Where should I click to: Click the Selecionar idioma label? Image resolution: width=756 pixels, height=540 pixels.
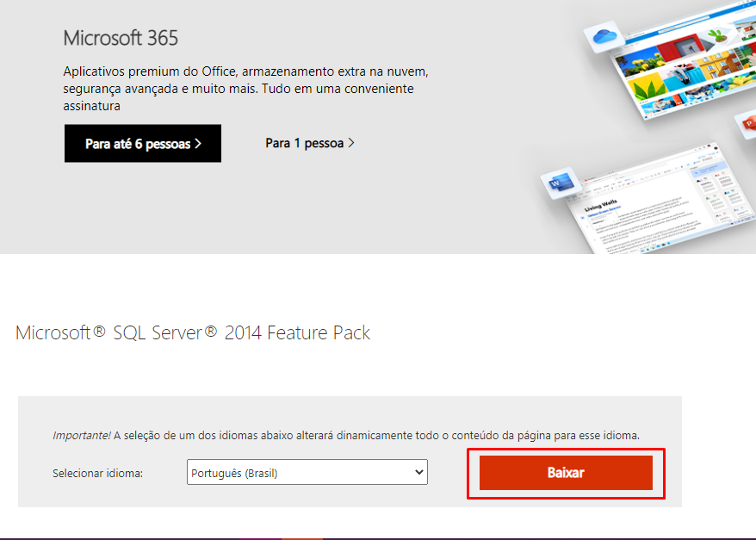coord(97,474)
